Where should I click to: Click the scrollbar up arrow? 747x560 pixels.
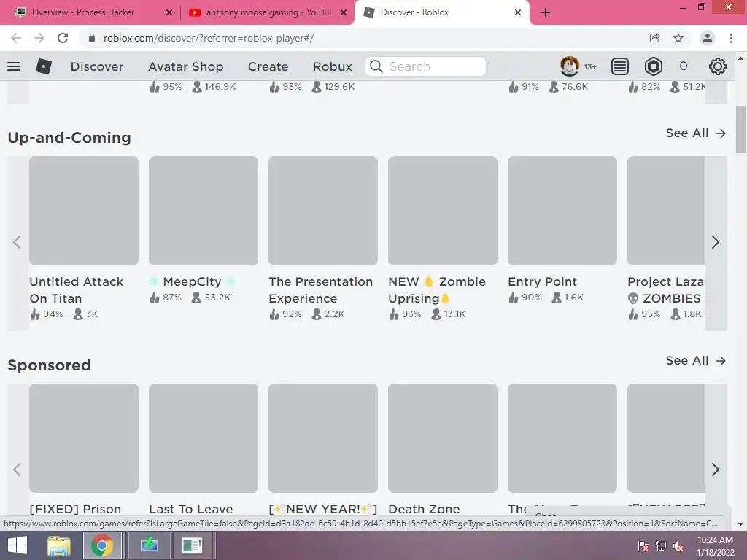coord(741,58)
